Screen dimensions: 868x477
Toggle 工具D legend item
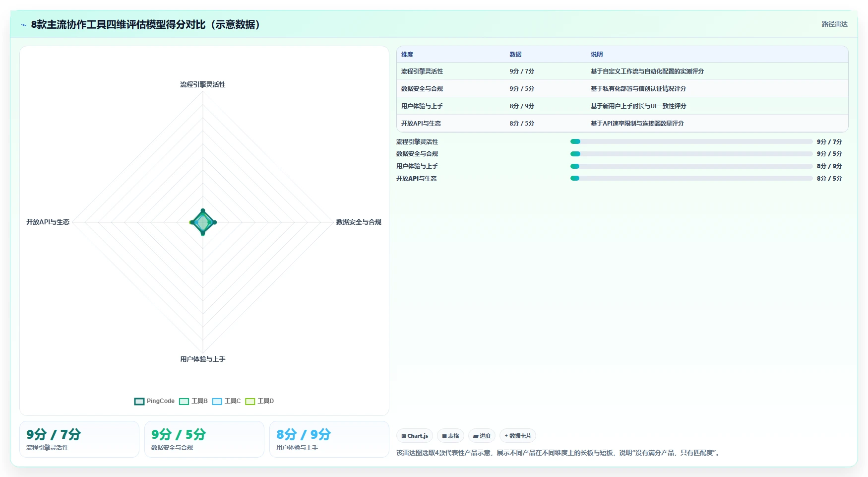tap(259, 401)
